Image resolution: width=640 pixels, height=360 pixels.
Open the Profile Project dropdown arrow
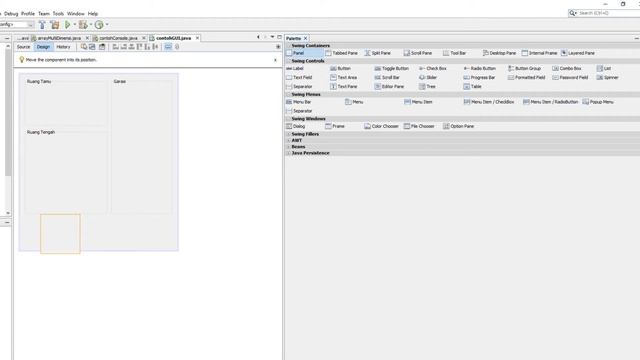pos(107,25)
